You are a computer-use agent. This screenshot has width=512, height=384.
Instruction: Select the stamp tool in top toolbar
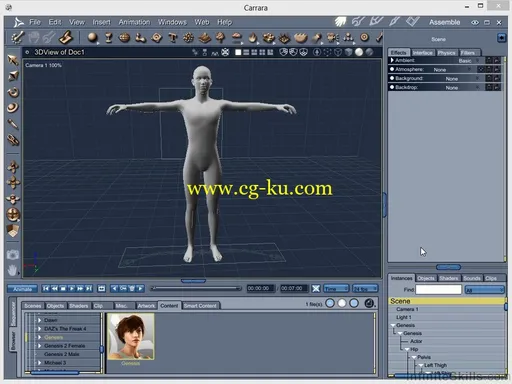tap(66, 37)
